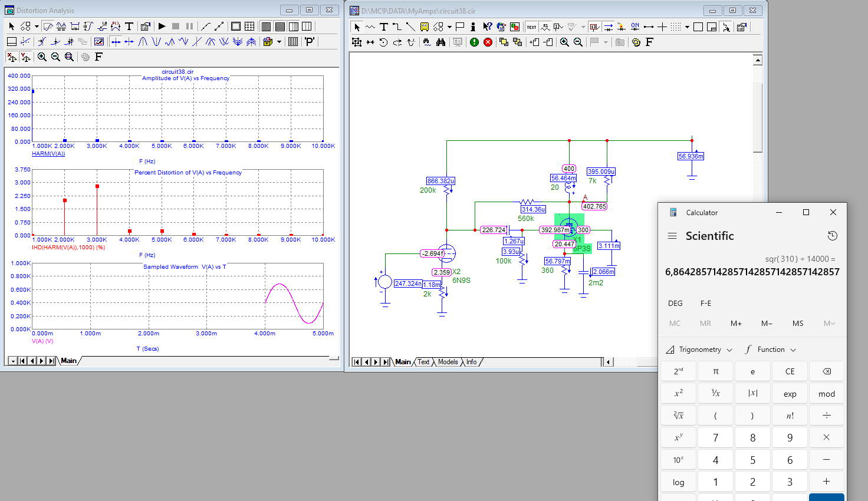Toggle F-E notation in Calculator
This screenshot has height=501, width=868.
coord(705,304)
